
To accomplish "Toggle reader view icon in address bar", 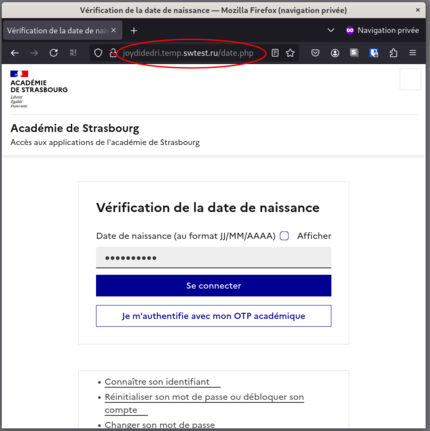I will point(275,53).
